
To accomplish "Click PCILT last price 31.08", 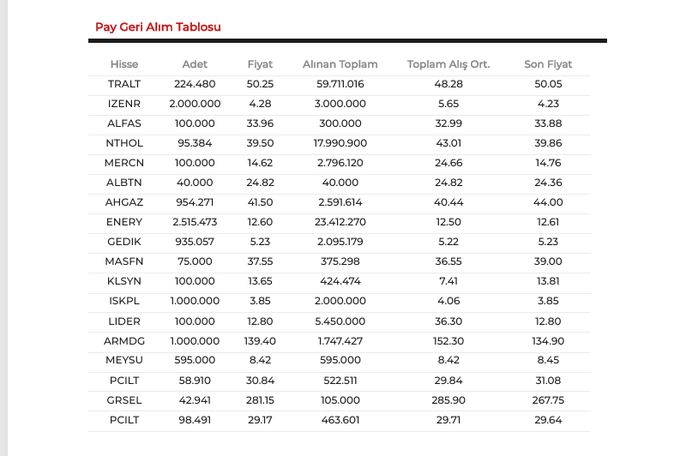I will click(548, 381).
